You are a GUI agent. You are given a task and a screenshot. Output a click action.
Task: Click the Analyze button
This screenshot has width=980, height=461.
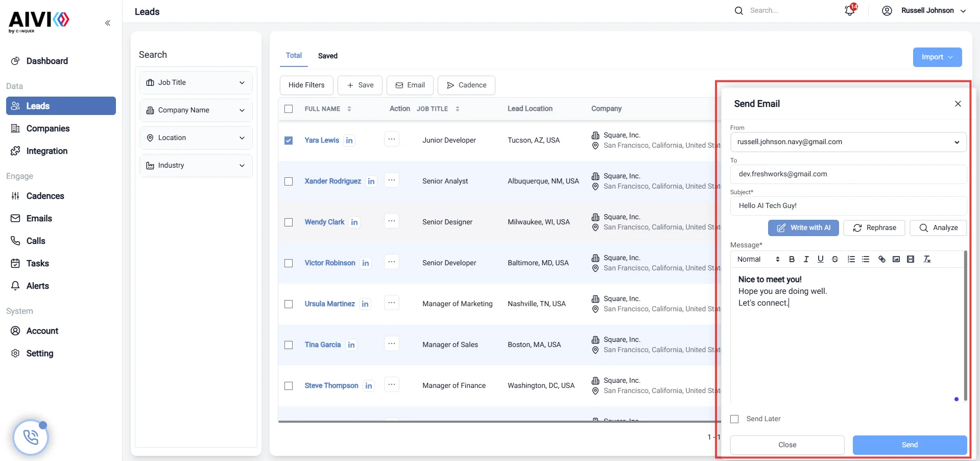938,228
